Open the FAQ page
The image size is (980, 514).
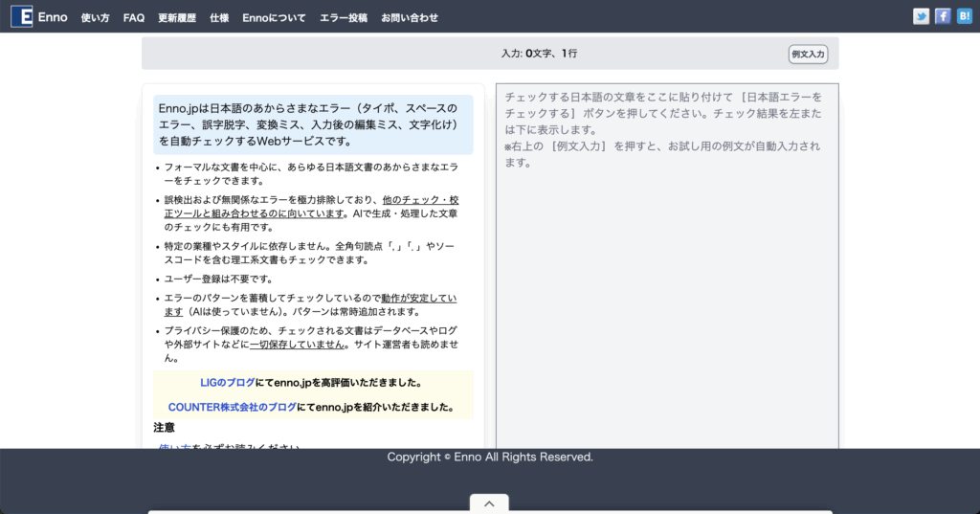pyautogui.click(x=134, y=18)
